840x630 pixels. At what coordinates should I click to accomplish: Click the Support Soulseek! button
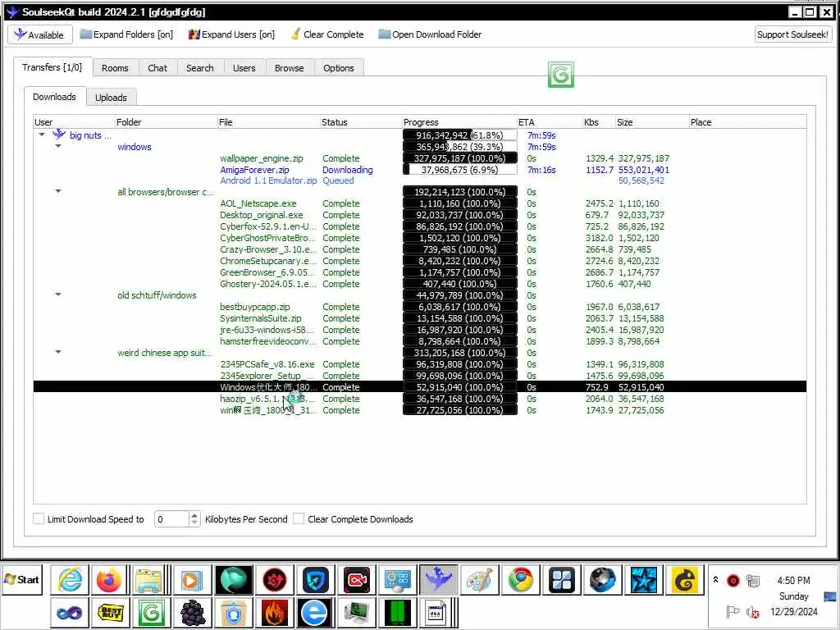792,34
